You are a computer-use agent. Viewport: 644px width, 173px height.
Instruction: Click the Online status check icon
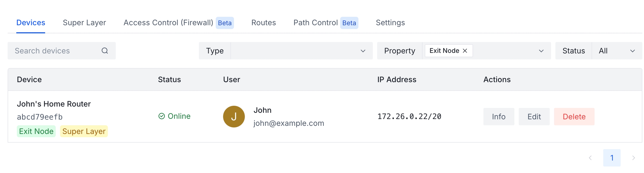click(x=162, y=116)
